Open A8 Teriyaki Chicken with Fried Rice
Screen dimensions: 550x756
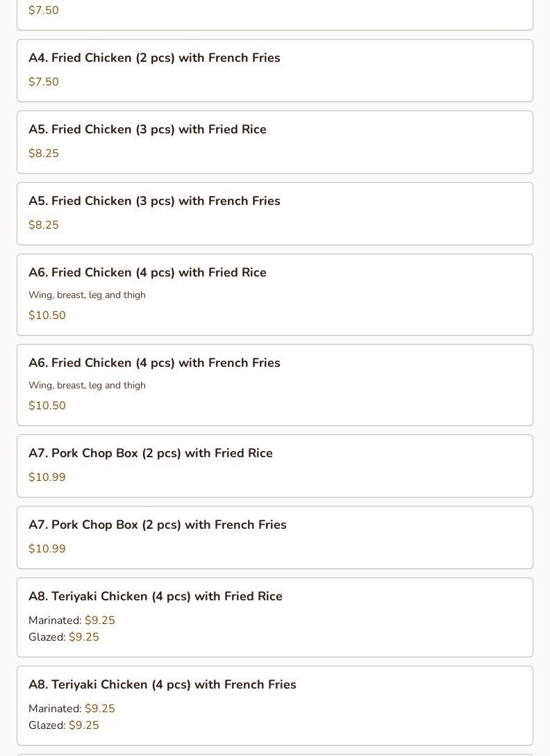(156, 596)
